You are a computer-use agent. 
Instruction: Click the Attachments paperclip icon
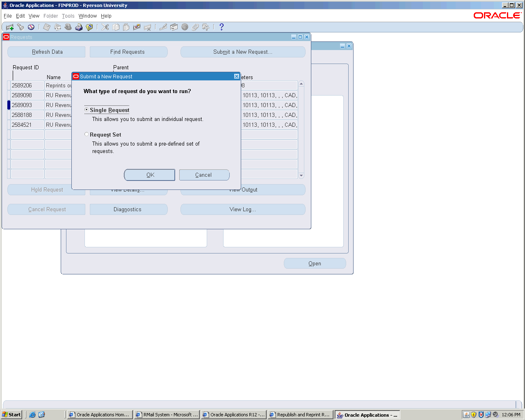195,27
